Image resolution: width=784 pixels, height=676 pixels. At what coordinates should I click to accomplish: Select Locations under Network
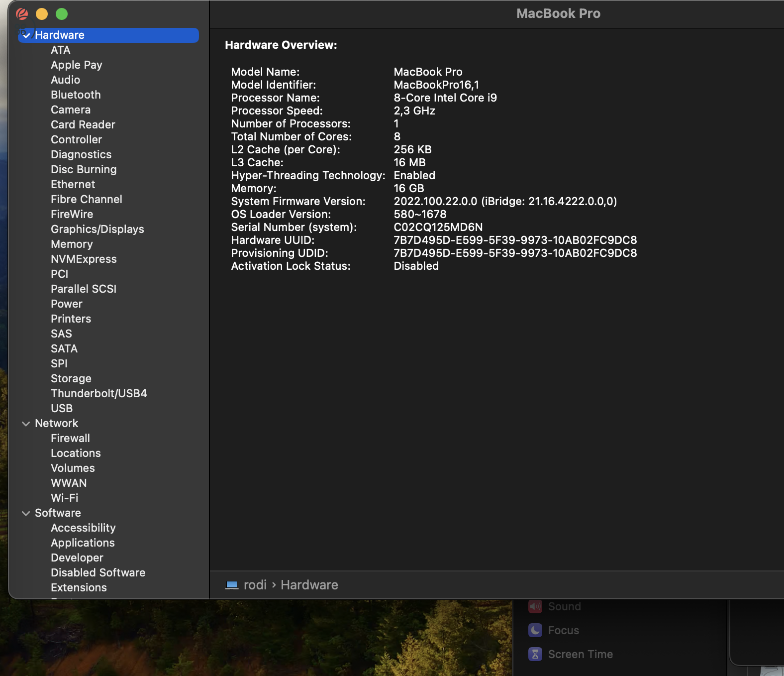pyautogui.click(x=76, y=453)
